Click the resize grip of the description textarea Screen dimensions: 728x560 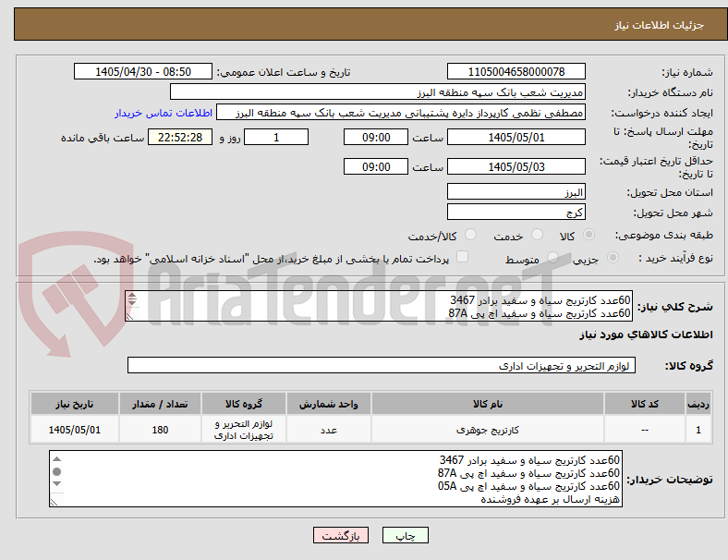tap(130, 317)
